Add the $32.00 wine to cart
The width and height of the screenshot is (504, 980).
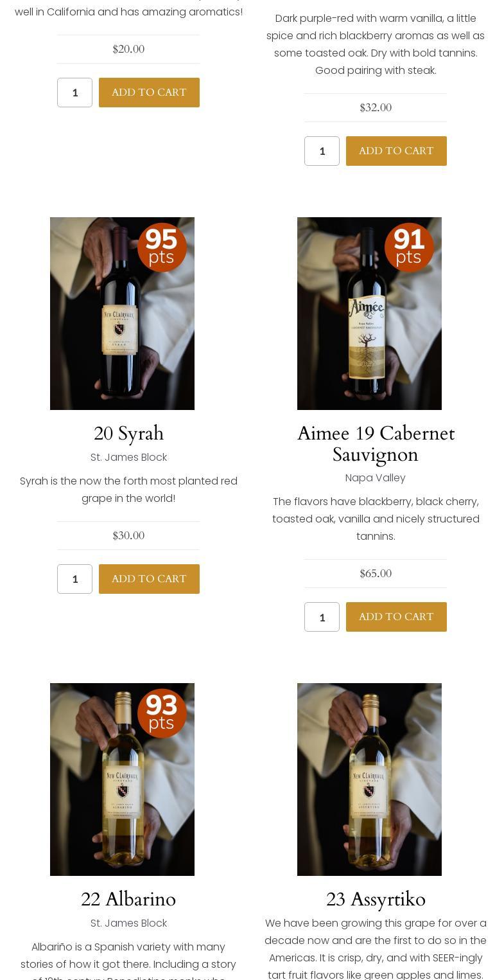tap(396, 151)
